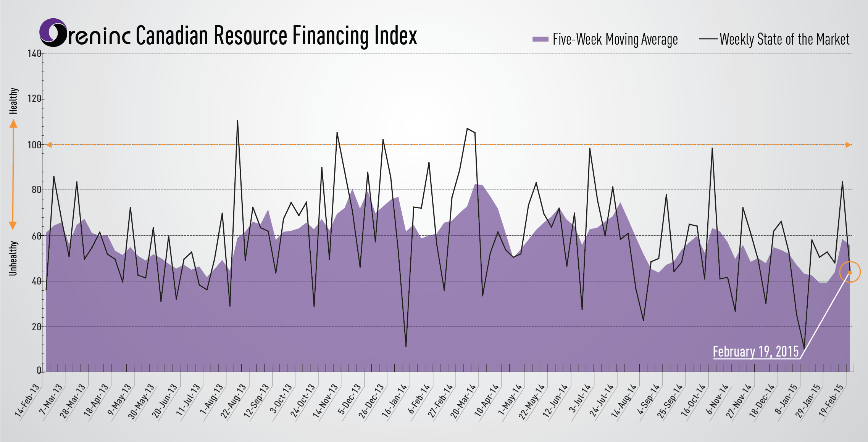Screen dimensions: 868x442
Task: Click the x-axis date 12-Sep-13
Action: [x=257, y=401]
